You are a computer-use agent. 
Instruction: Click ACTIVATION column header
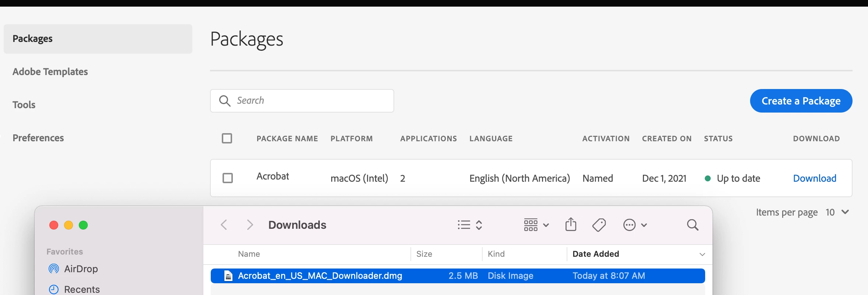pyautogui.click(x=606, y=139)
